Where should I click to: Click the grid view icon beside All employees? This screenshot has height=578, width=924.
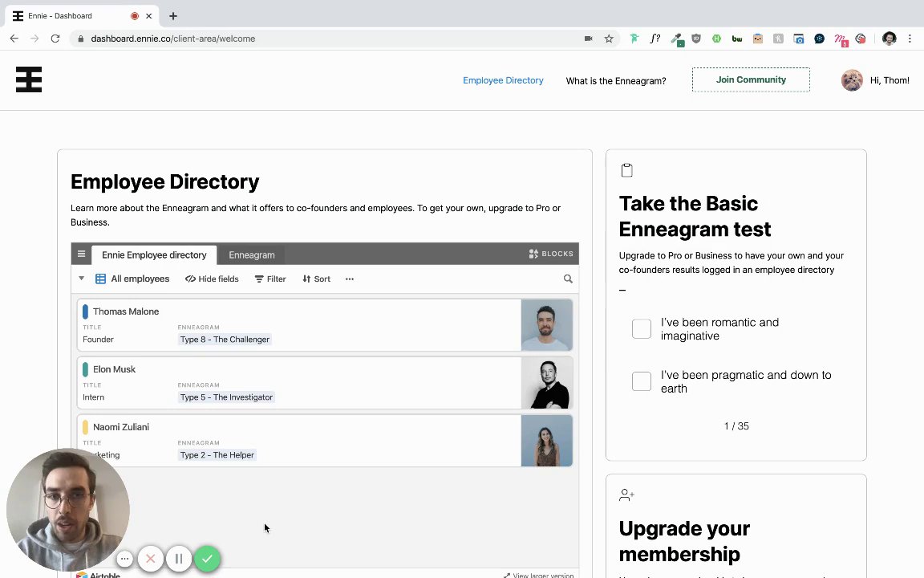pos(101,279)
